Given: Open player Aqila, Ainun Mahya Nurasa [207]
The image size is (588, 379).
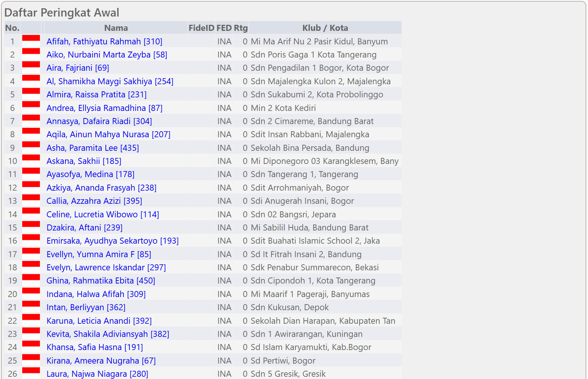Looking at the screenshot, I should [108, 134].
